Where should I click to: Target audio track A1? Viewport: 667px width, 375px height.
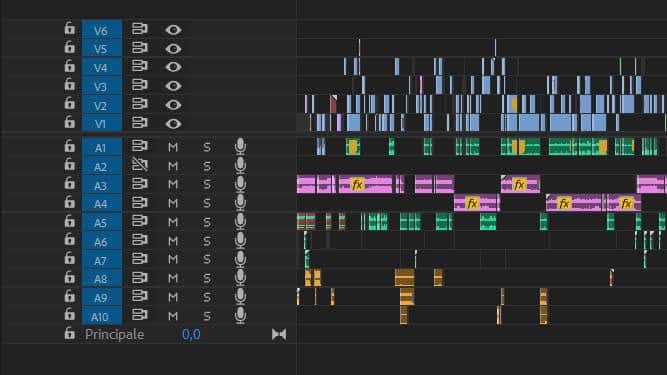click(102, 147)
